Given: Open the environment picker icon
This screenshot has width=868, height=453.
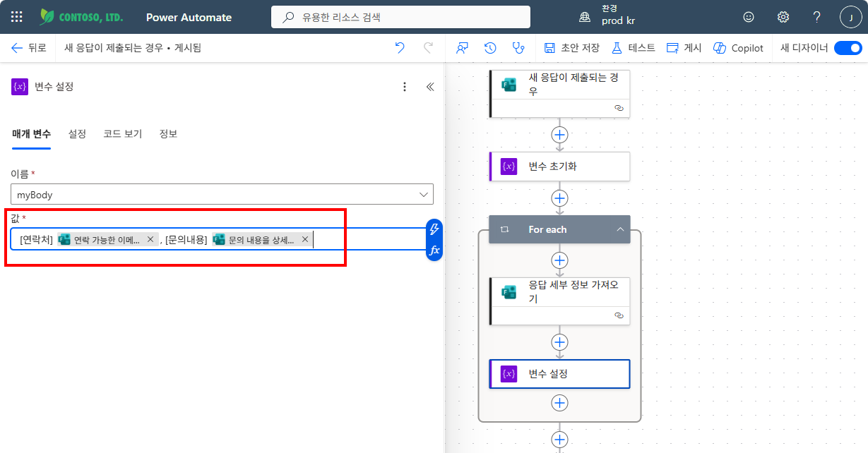Looking at the screenshot, I should 585,17.
